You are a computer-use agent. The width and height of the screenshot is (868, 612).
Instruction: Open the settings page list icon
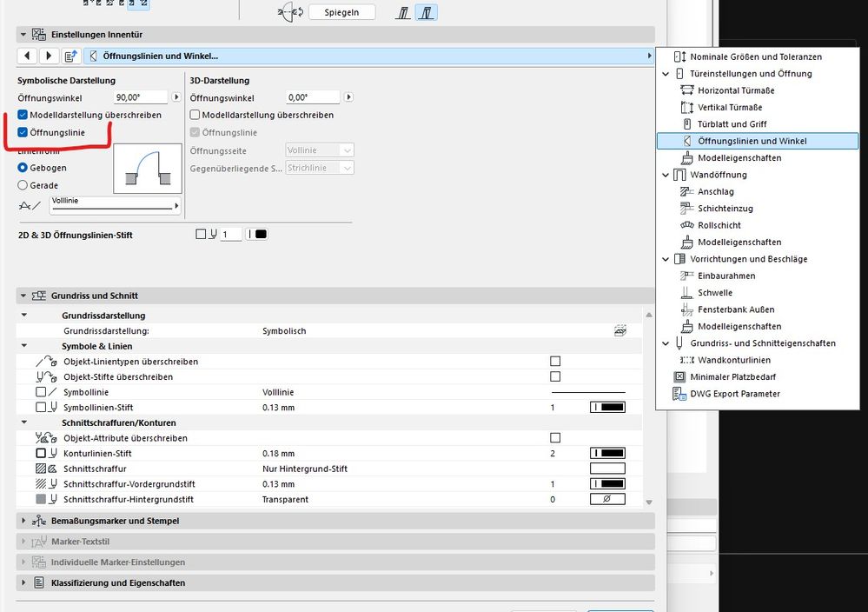click(x=71, y=56)
